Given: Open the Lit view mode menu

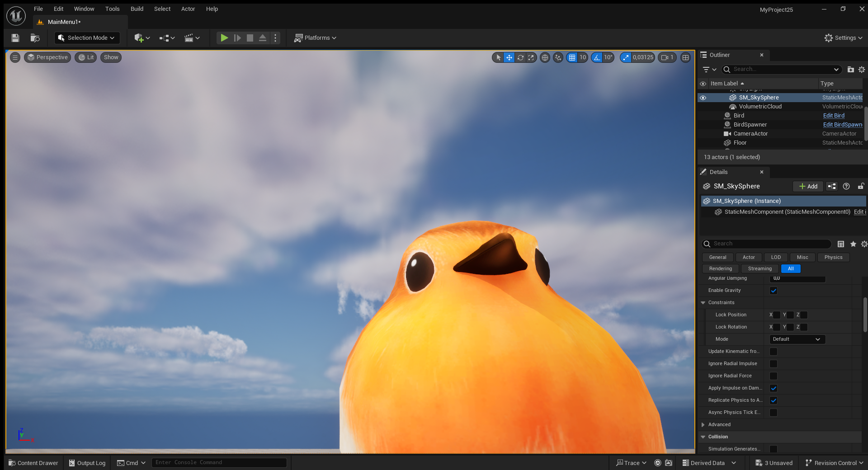Looking at the screenshot, I should click(x=86, y=57).
